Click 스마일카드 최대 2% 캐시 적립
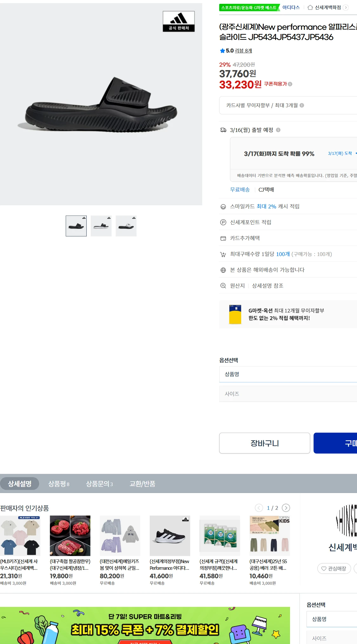The width and height of the screenshot is (357, 644). click(x=265, y=207)
